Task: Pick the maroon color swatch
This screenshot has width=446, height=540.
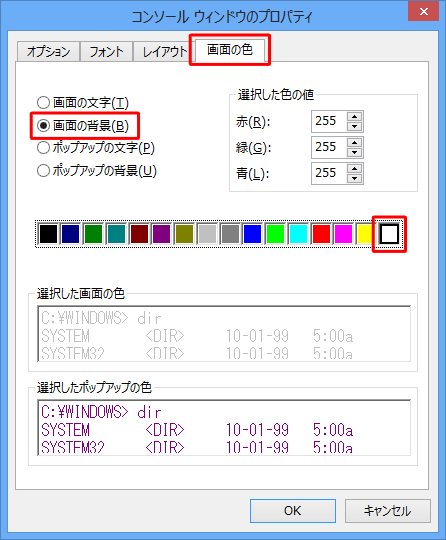Action: tap(139, 234)
